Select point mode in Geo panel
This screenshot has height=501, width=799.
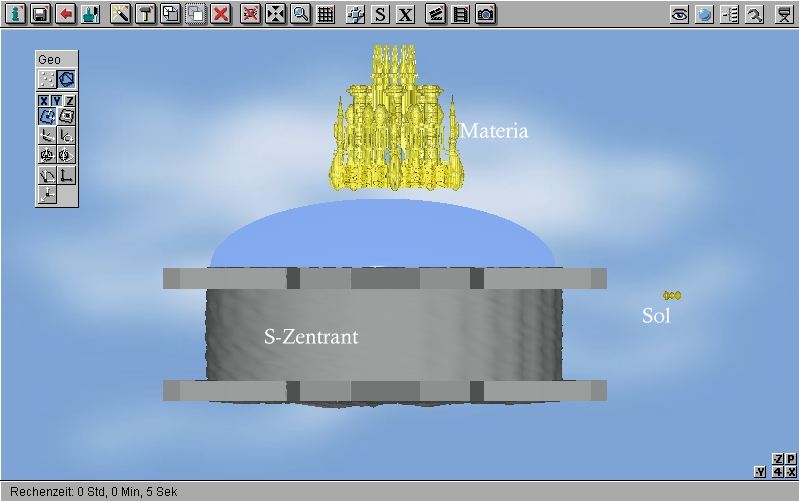pos(46,79)
